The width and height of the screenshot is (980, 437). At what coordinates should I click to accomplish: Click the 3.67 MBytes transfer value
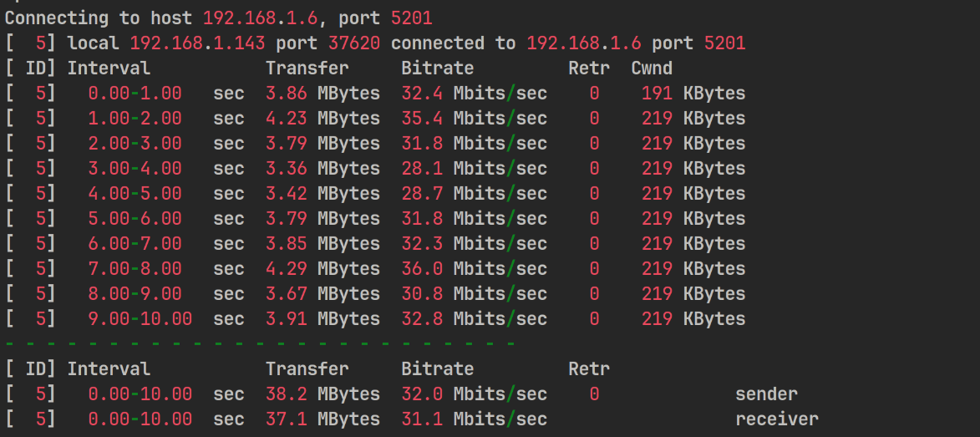322,293
